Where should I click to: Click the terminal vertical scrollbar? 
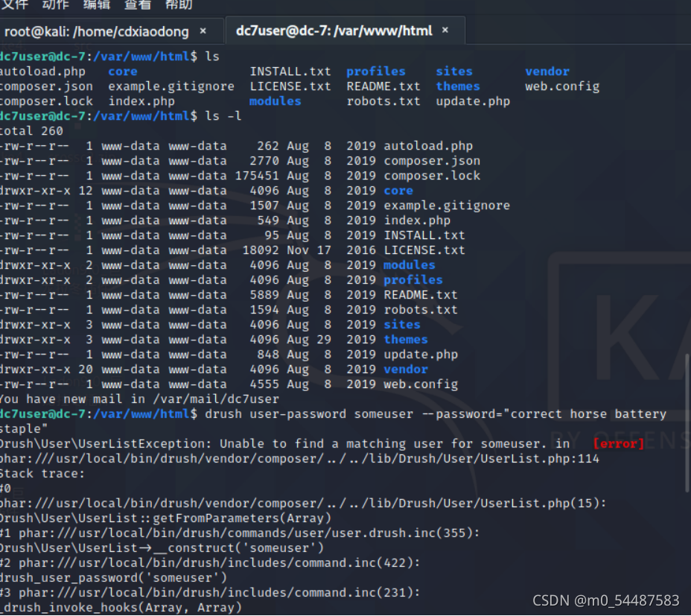687,423
